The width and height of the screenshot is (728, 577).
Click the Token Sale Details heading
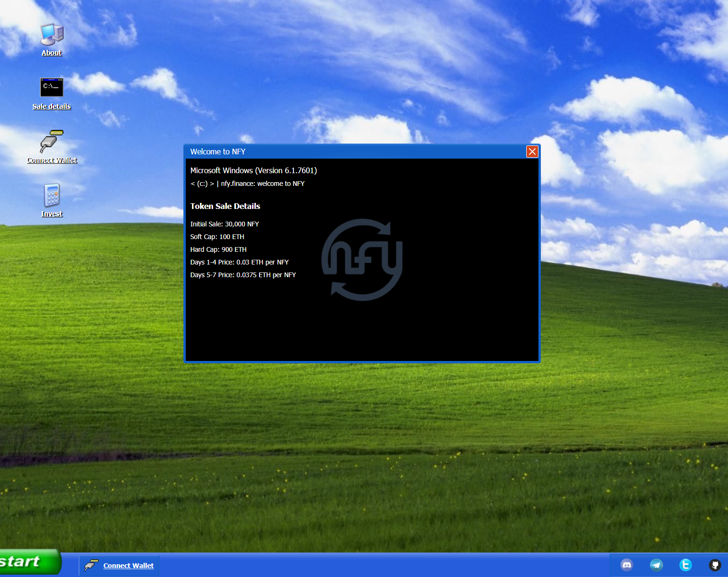(225, 206)
